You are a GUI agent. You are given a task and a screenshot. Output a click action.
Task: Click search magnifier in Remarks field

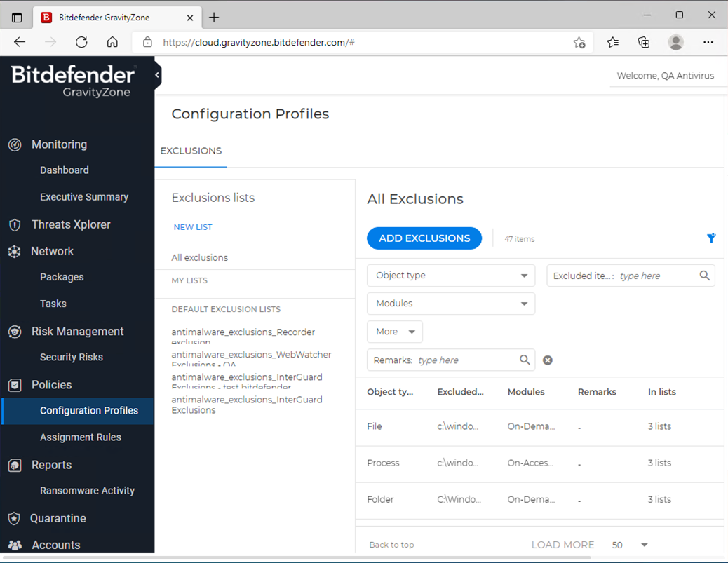pyautogui.click(x=525, y=360)
